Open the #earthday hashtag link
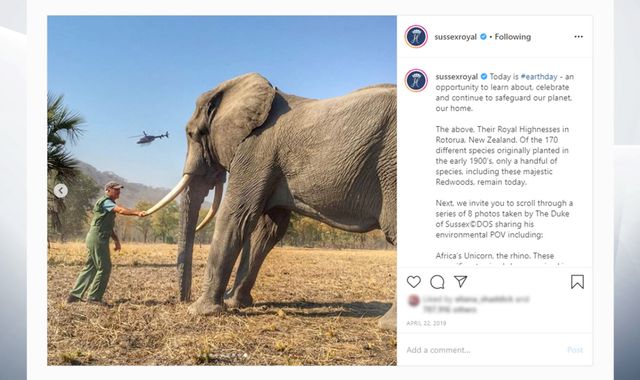Screen dimensions: 640x380 [x=539, y=77]
